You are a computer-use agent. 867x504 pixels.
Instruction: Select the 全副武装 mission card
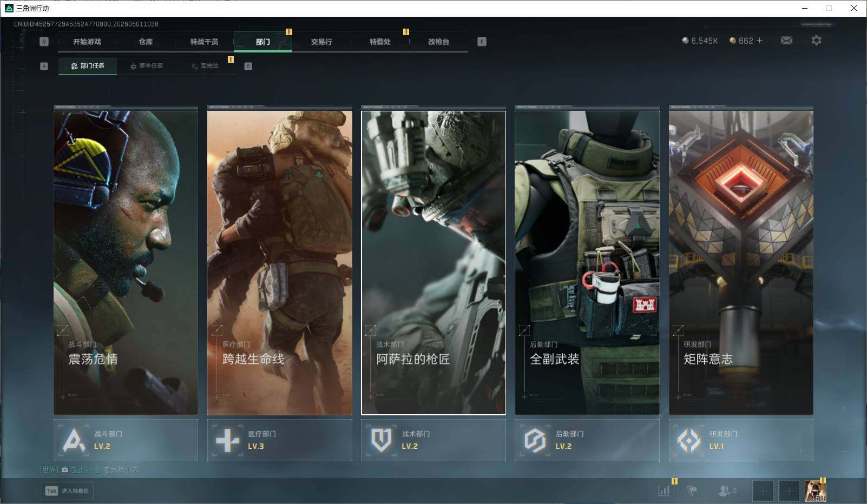587,262
